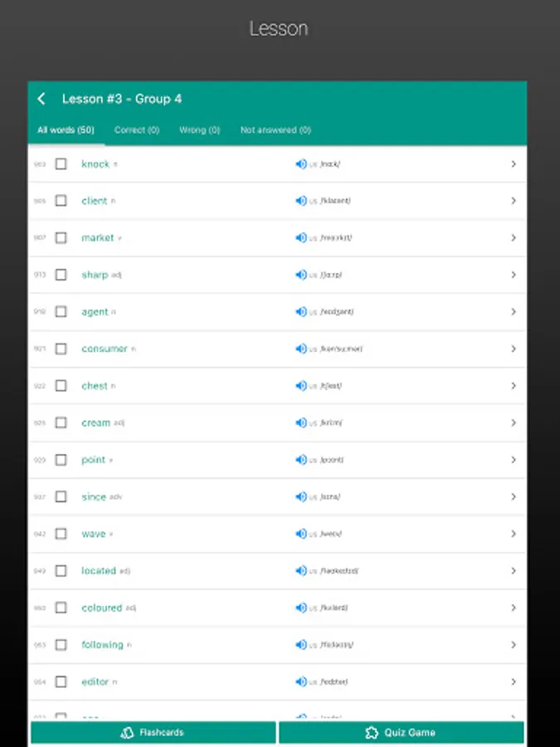Expand the consumer row chevron

tap(514, 349)
